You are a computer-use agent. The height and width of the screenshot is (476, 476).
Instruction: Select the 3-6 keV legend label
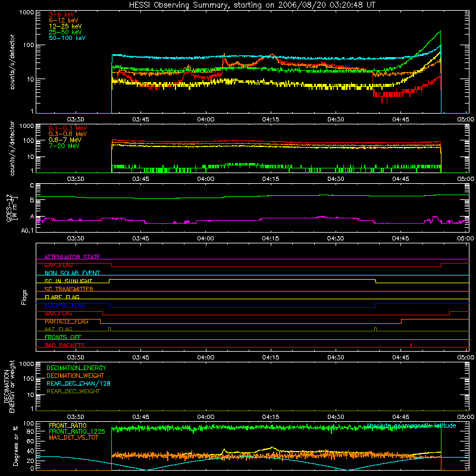pyautogui.click(x=62, y=14)
